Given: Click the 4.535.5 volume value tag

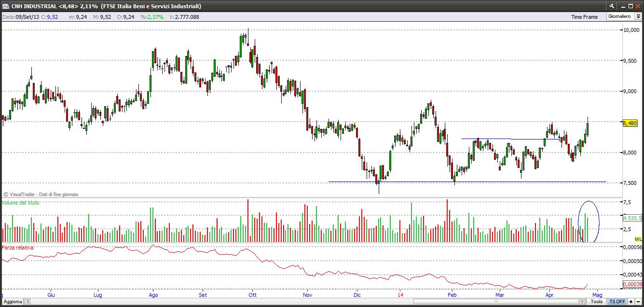Looking at the screenshot, I should 632,218.
